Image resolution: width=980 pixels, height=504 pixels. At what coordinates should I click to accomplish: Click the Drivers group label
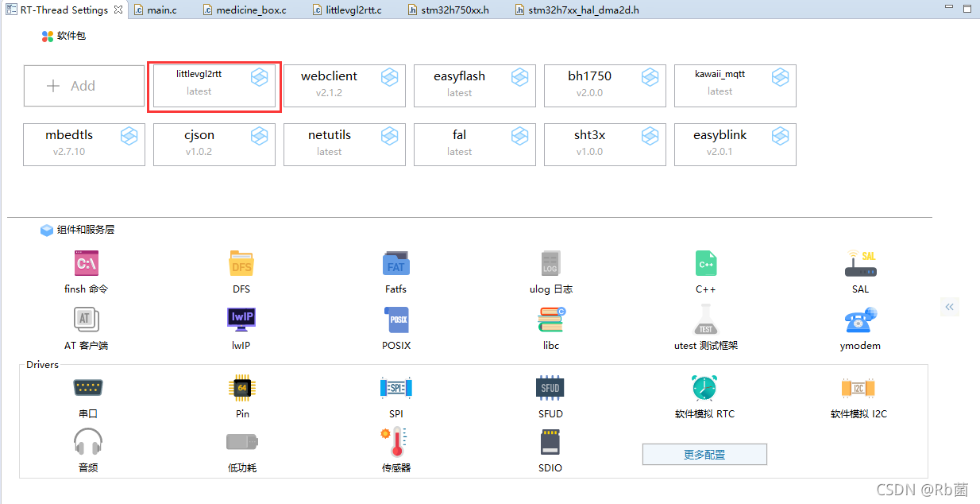43,365
